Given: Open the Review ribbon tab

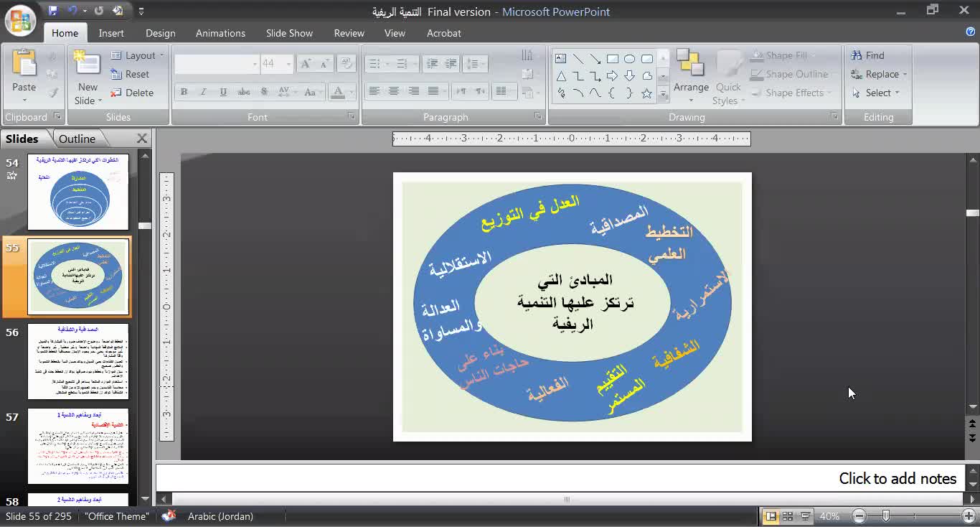Looking at the screenshot, I should click(349, 33).
